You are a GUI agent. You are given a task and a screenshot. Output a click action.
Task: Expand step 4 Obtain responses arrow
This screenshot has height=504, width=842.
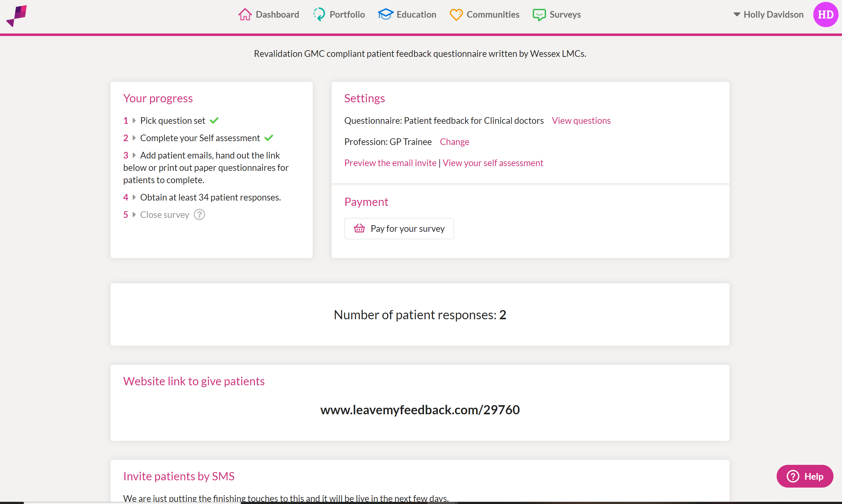(x=134, y=197)
